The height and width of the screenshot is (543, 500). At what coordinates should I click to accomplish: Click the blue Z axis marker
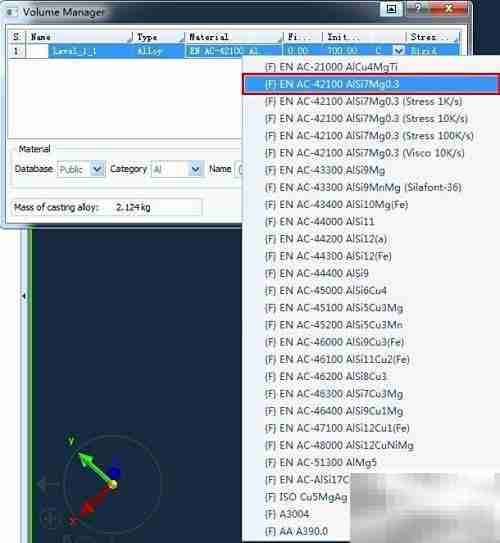[x=116, y=472]
